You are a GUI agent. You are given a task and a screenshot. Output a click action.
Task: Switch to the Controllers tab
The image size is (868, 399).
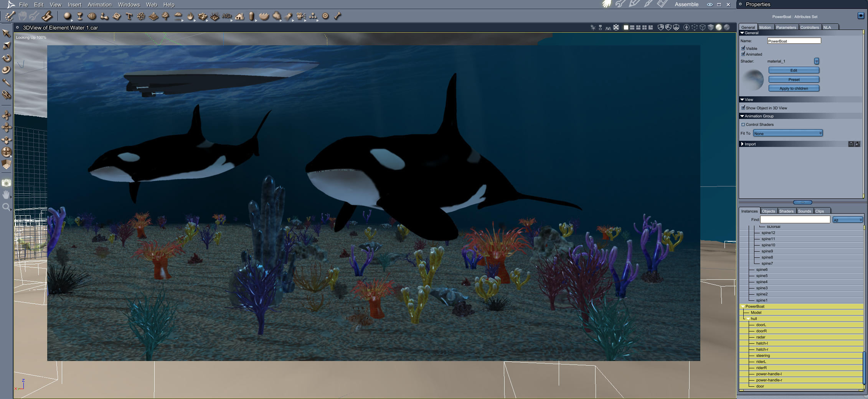pos(810,27)
